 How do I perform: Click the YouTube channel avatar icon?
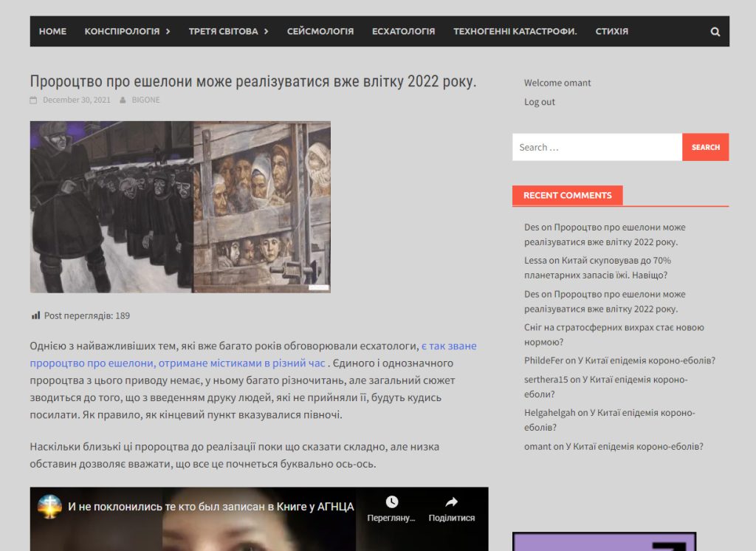click(49, 507)
